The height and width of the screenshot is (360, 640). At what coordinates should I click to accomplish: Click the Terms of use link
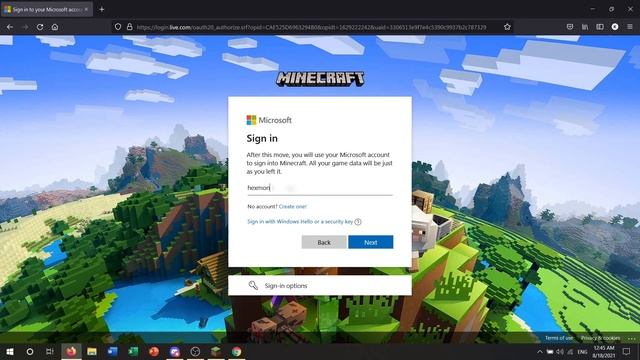pyautogui.click(x=559, y=338)
